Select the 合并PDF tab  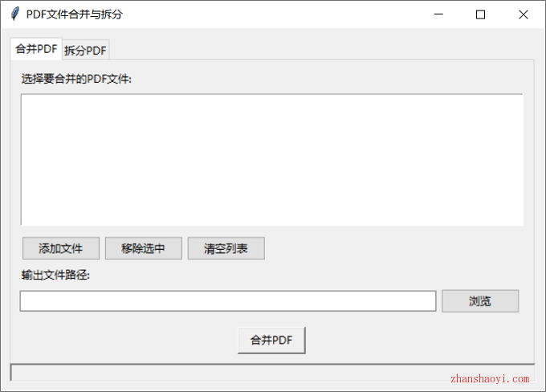pyautogui.click(x=36, y=48)
